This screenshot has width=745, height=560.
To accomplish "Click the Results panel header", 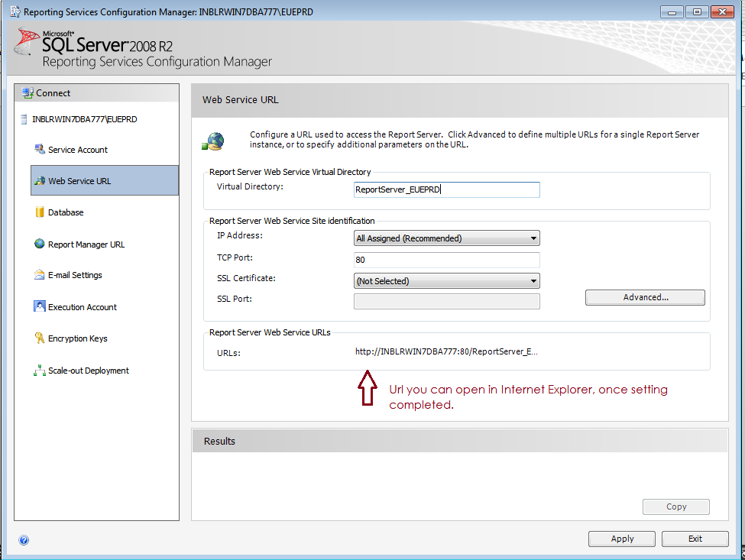I will (x=460, y=441).
